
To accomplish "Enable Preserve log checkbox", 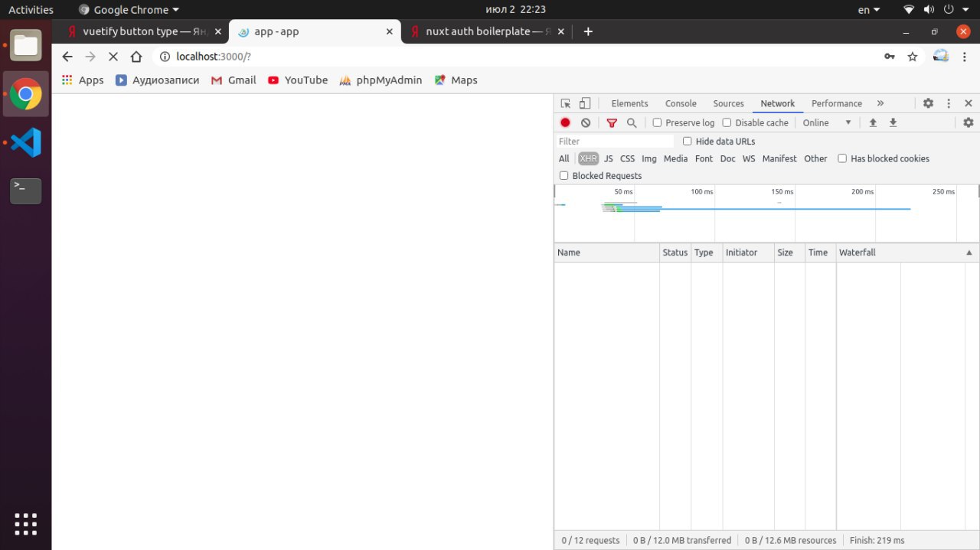I will [x=657, y=122].
